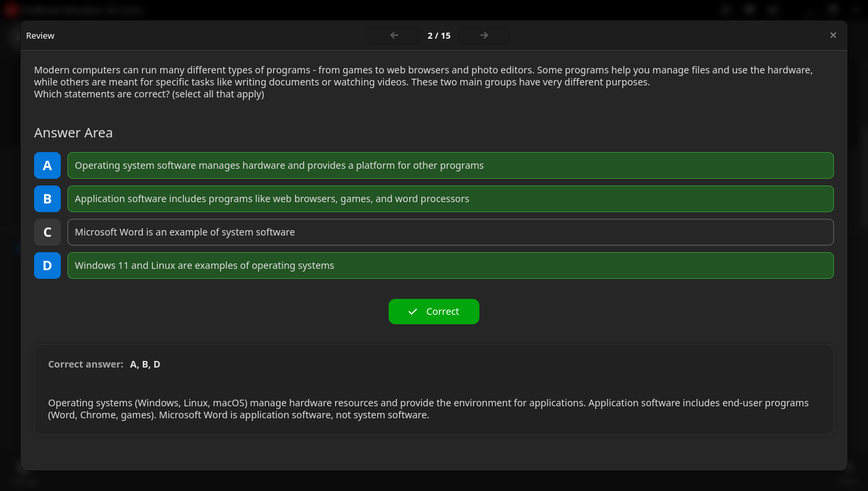Go to the previous question arrow

point(395,35)
